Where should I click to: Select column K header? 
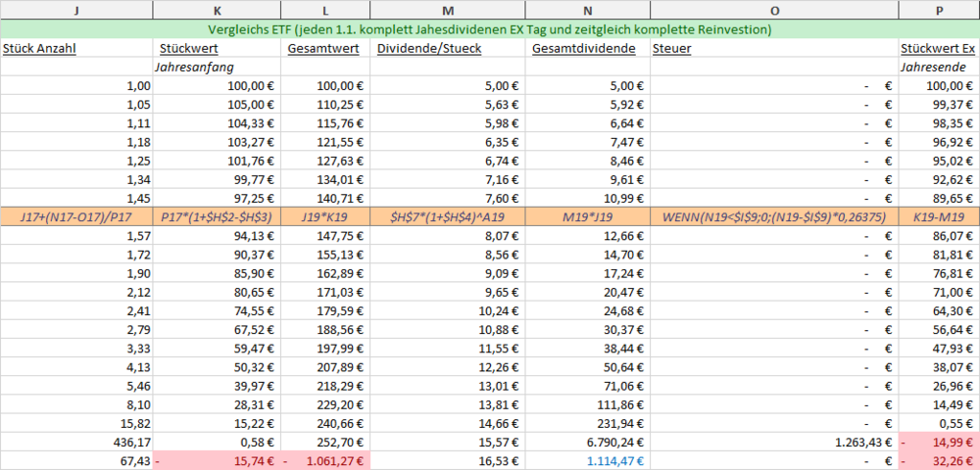[x=217, y=10]
